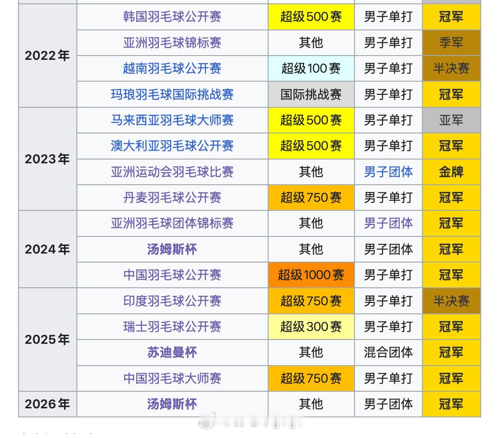Visit the 瑞士羽毛球公开赛 link

tap(172, 327)
